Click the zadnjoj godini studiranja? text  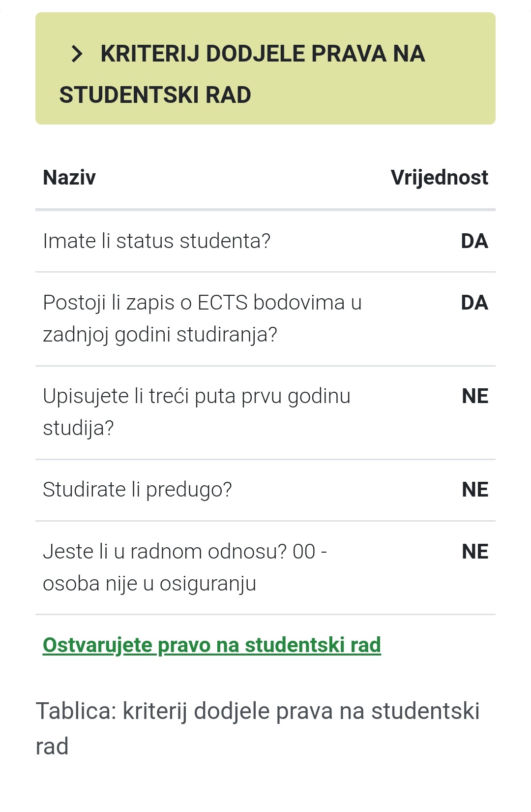pos(160,335)
